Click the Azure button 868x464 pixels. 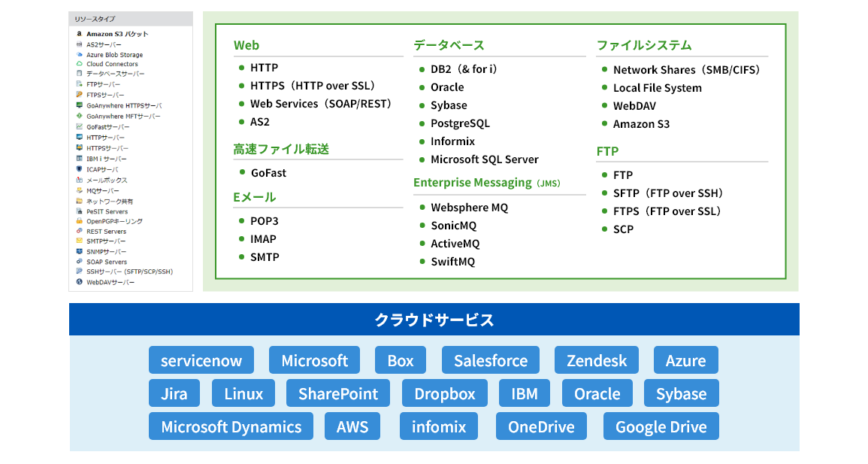click(x=686, y=360)
